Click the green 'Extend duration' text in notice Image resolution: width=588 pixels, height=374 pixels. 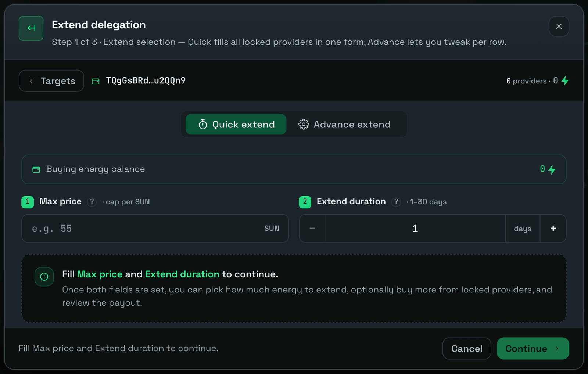[x=182, y=274]
